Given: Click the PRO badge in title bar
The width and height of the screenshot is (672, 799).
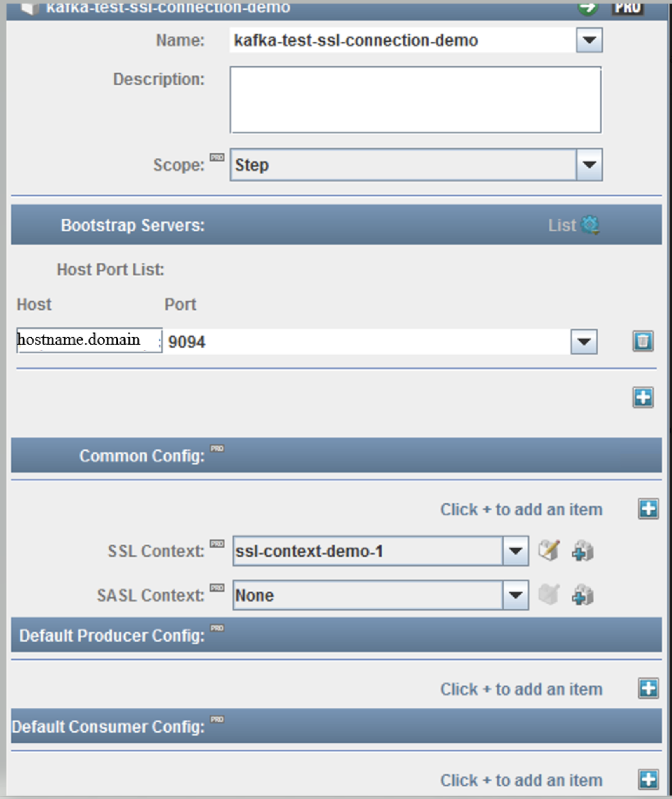Looking at the screenshot, I should coord(628,8).
